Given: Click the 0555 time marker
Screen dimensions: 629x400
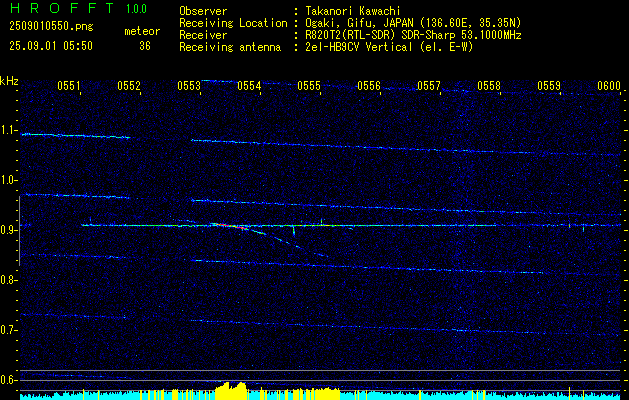Looking at the screenshot, I should coord(309,85).
